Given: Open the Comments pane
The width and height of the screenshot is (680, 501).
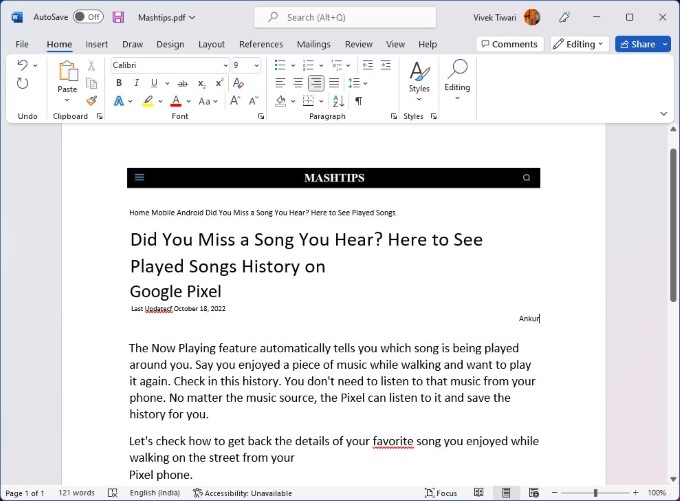Looking at the screenshot, I should 510,44.
